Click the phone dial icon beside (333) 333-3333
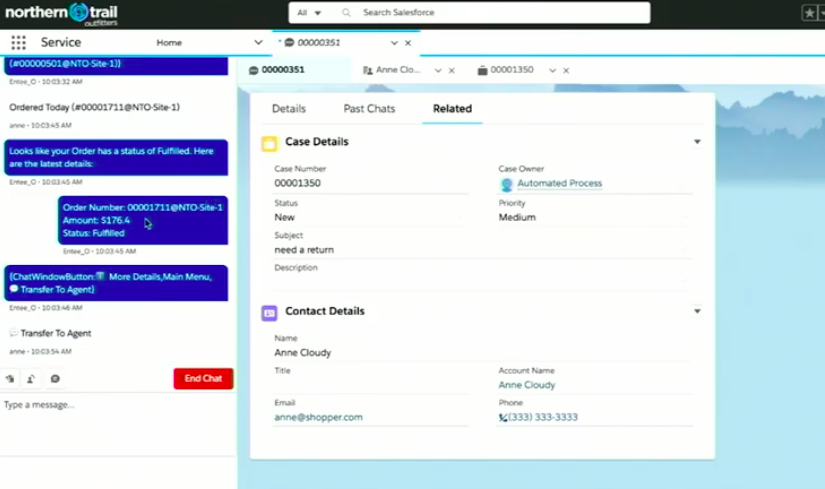Image resolution: width=825 pixels, height=489 pixels. click(x=503, y=417)
